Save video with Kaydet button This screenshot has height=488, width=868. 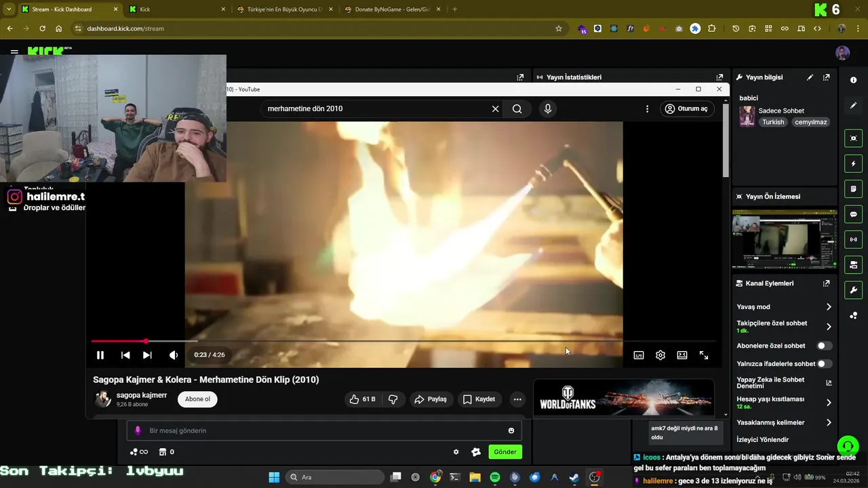[479, 399]
